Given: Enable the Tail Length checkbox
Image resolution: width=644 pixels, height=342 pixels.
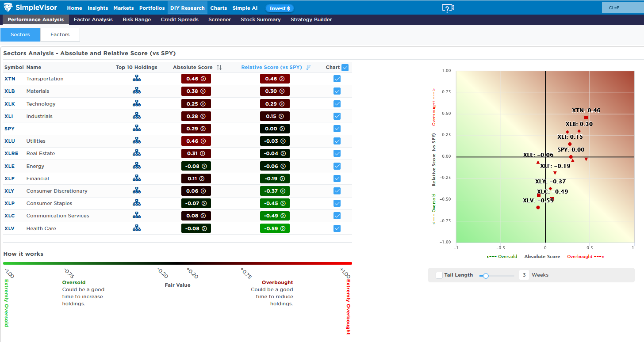Looking at the screenshot, I should tap(439, 275).
